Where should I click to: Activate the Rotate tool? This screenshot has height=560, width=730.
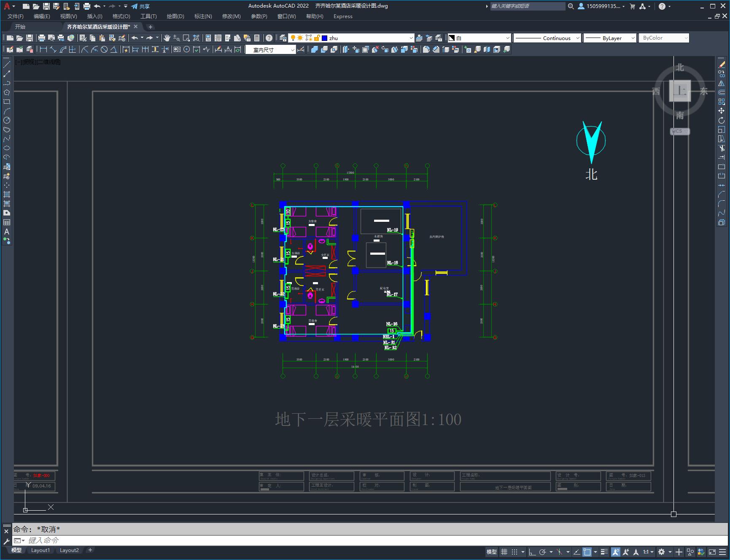(722, 120)
